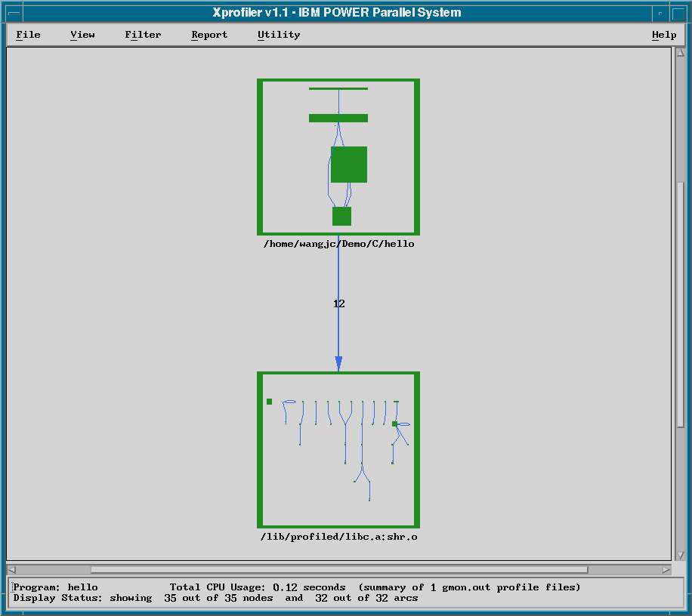Open the window menu button in title bar
The image size is (692, 616).
[x=14, y=13]
